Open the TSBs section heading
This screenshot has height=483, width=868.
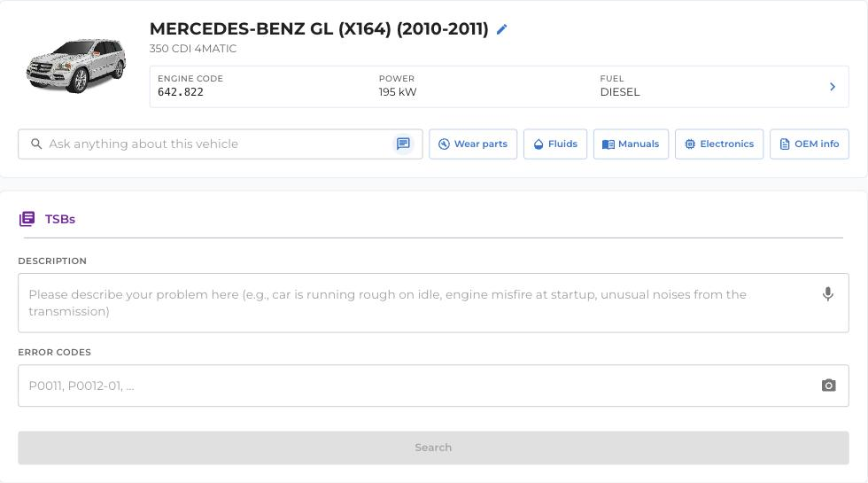60,220
